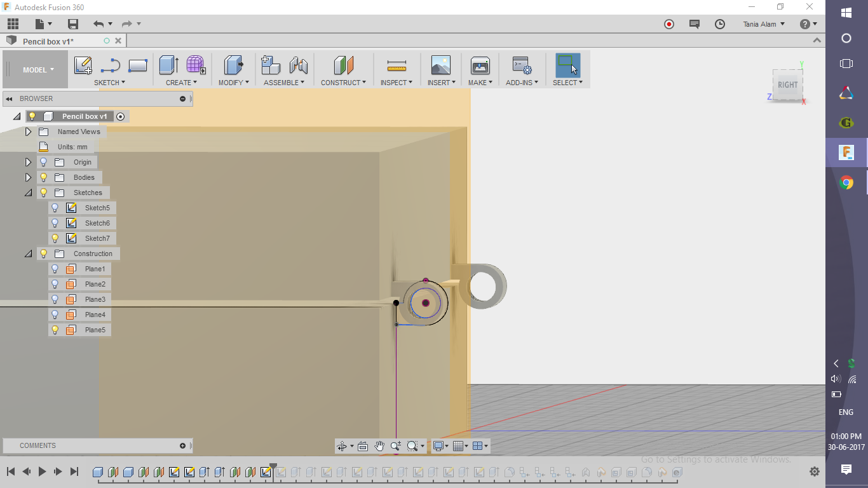Click the Undo arrow
This screenshot has height=488, width=868.
(98, 24)
